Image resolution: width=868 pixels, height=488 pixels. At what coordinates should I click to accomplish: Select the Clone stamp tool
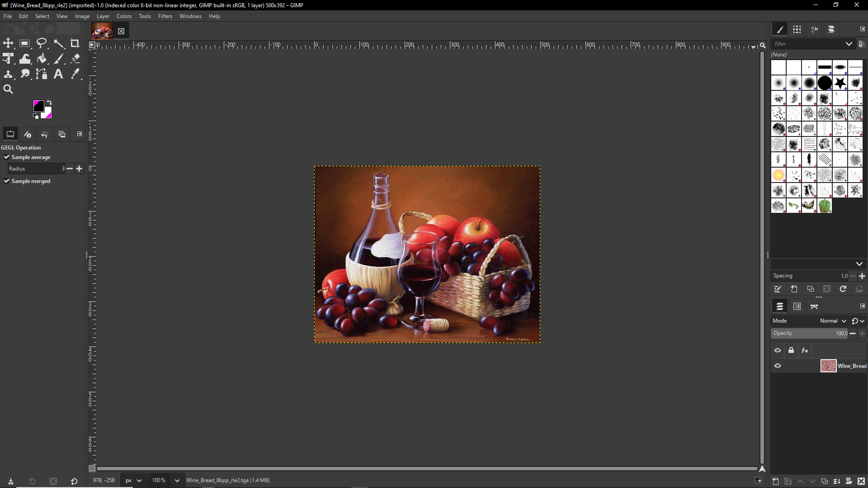pyautogui.click(x=8, y=74)
